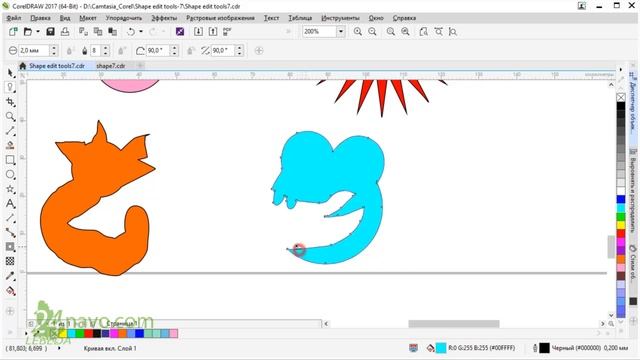This screenshot has width=640, height=360.
Task: Select the Pick tool arrow
Action: 11,73
